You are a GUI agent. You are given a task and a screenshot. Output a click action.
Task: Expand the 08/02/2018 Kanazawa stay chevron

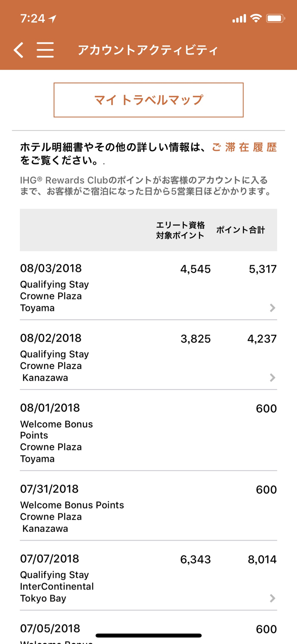[272, 378]
